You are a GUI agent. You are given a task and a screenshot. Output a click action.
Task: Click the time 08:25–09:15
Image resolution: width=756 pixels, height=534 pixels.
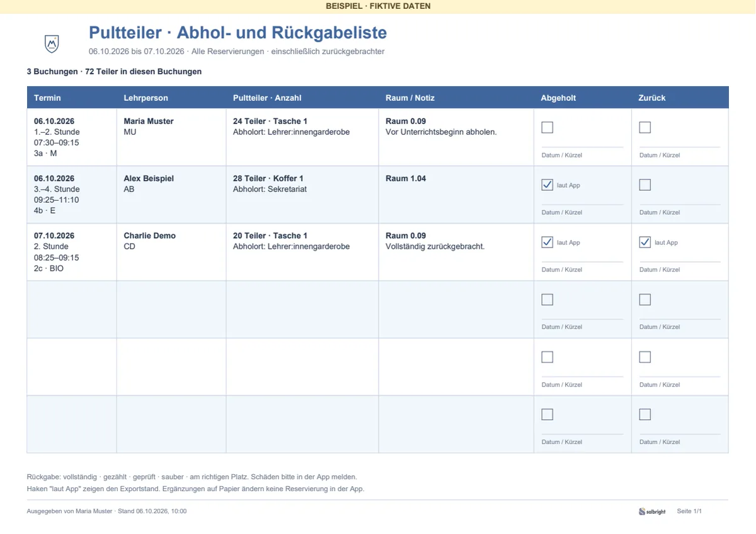pos(56,258)
